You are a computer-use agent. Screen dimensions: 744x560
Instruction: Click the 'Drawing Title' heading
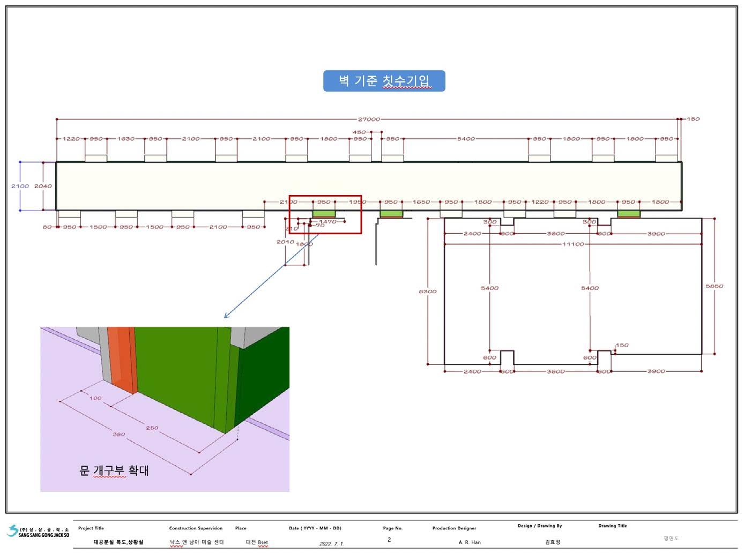613,526
